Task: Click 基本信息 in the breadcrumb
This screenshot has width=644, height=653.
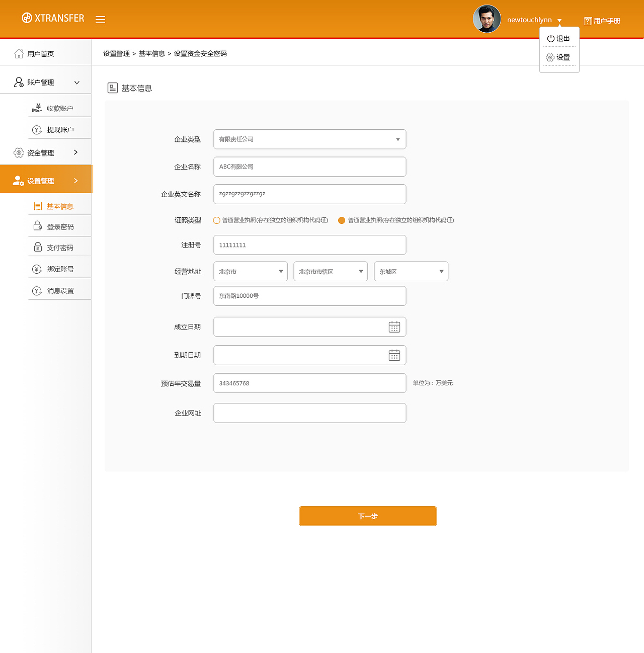Action: click(152, 54)
